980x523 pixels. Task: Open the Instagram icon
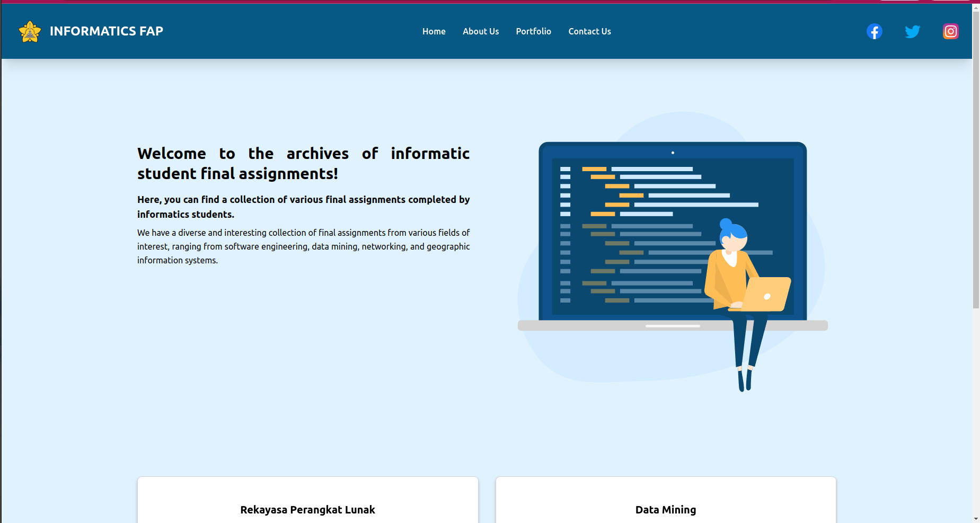point(951,32)
